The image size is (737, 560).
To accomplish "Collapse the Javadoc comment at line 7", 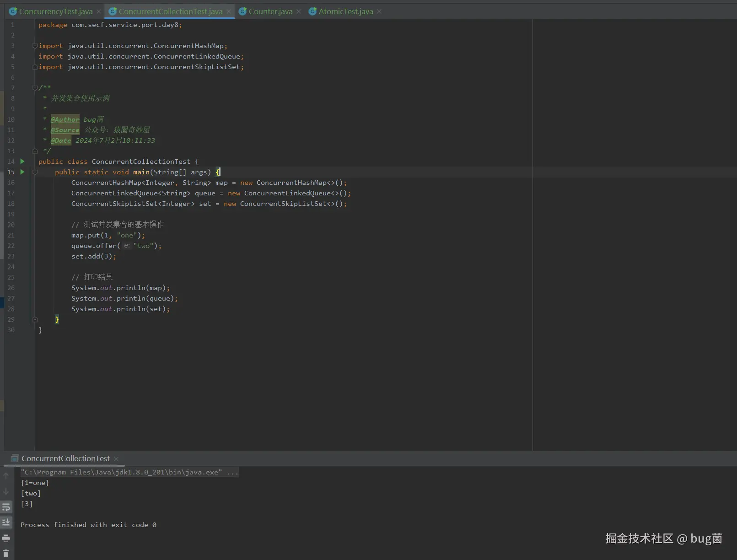I will click(35, 88).
